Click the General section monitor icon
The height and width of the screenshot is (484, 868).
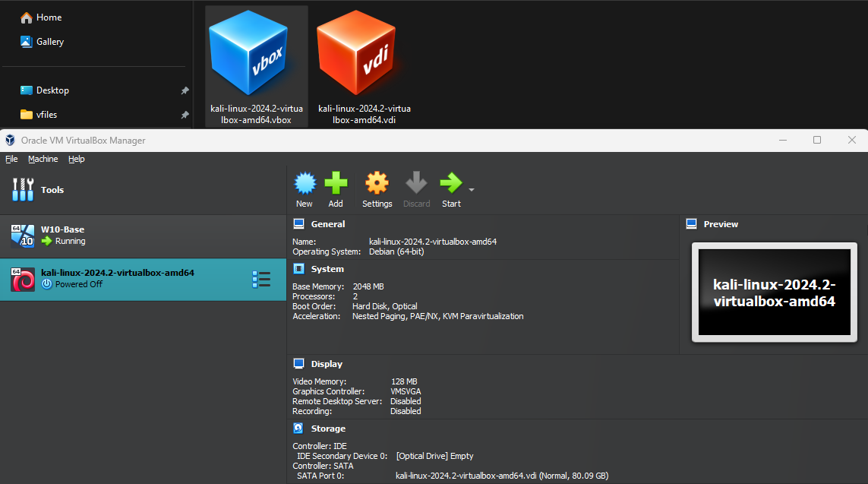pos(299,223)
